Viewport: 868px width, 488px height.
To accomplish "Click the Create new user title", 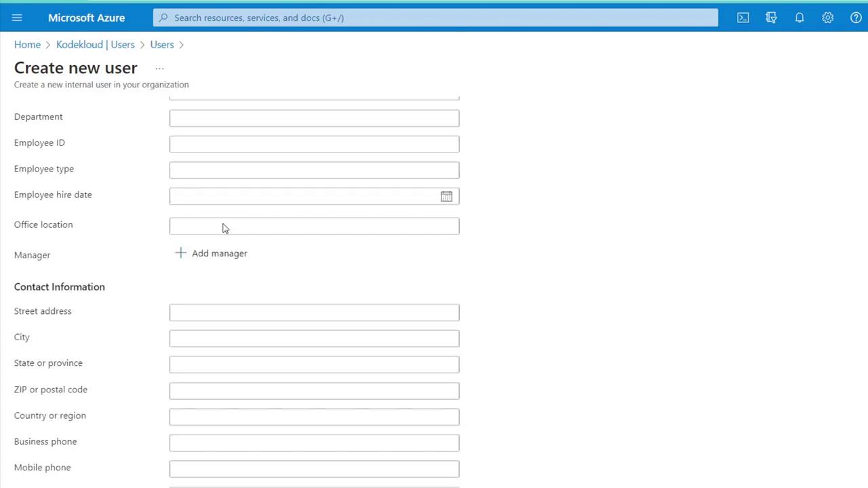I will coord(76,68).
